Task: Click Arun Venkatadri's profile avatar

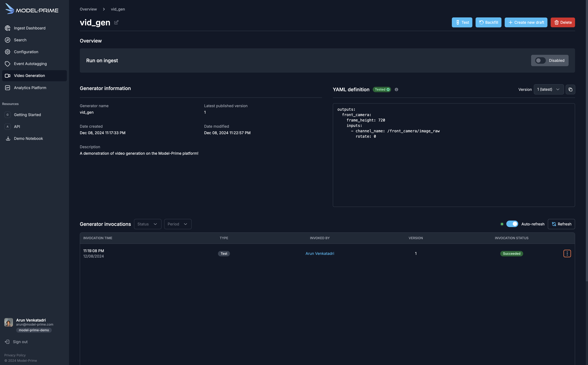Action: coord(8,322)
